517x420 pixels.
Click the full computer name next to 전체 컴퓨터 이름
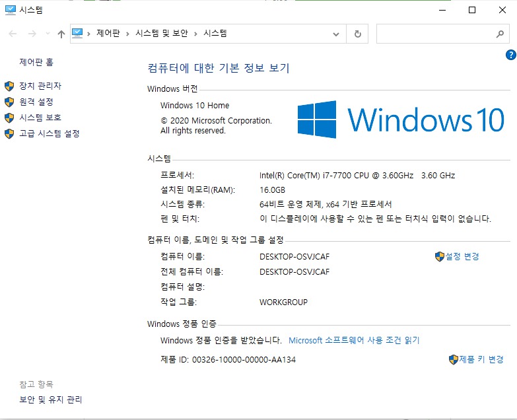294,271
